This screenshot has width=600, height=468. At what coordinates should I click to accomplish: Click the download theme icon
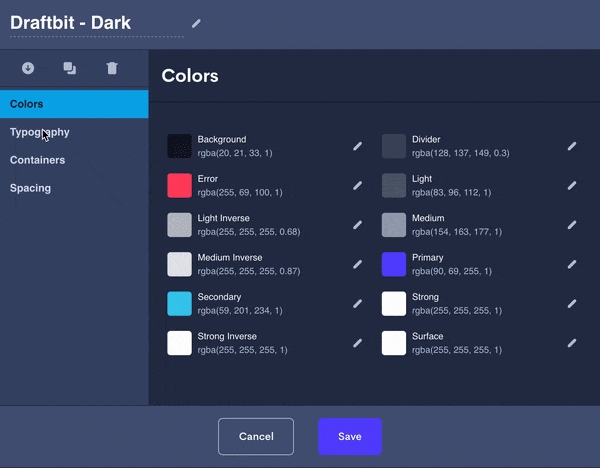click(x=28, y=68)
